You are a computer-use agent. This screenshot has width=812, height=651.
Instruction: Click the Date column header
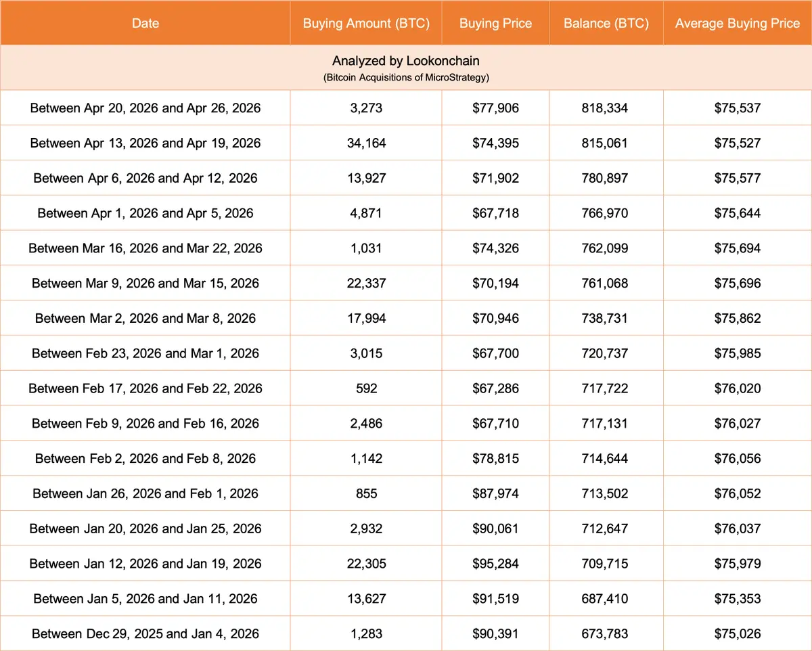[145, 23]
